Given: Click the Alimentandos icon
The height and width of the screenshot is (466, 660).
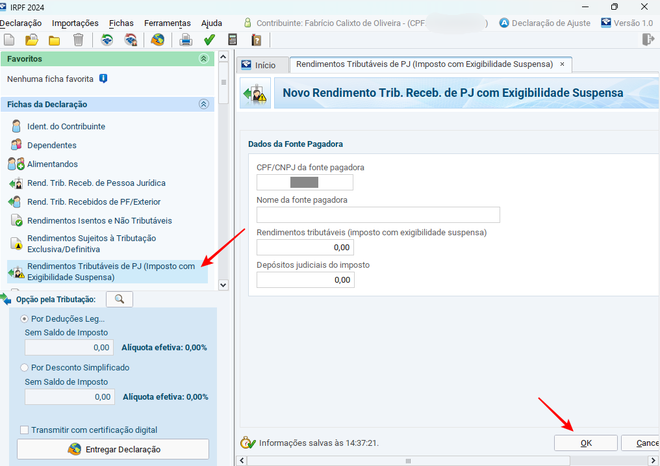Looking at the screenshot, I should (16, 164).
